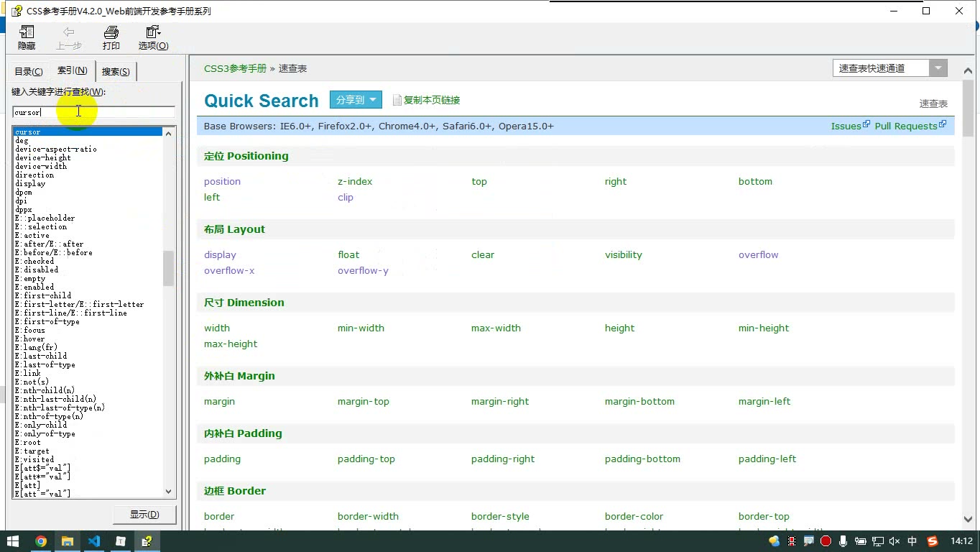Select E:hover in the index list
Screen dimensions: 980x552
click(29, 339)
